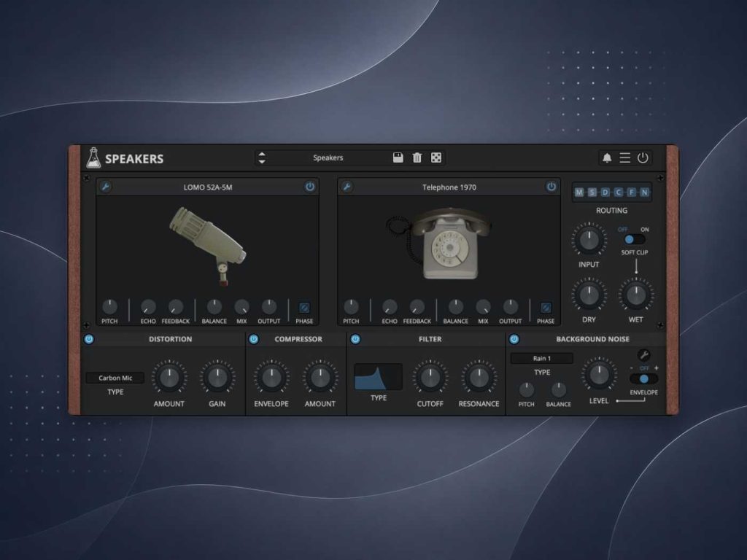Click the trash delete preset icon
Screen dimensions: 747x560
(417, 157)
